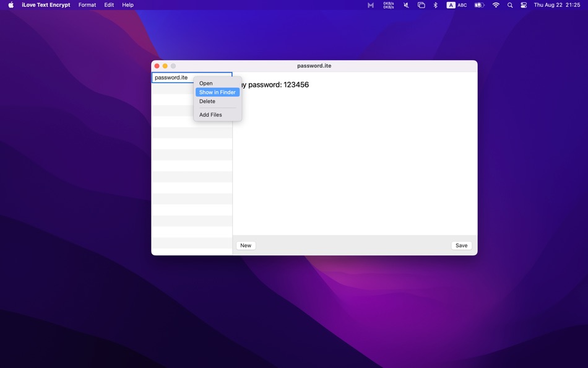Viewport: 588px width, 368px height.
Task: Open the Apple menu
Action: 9,4
